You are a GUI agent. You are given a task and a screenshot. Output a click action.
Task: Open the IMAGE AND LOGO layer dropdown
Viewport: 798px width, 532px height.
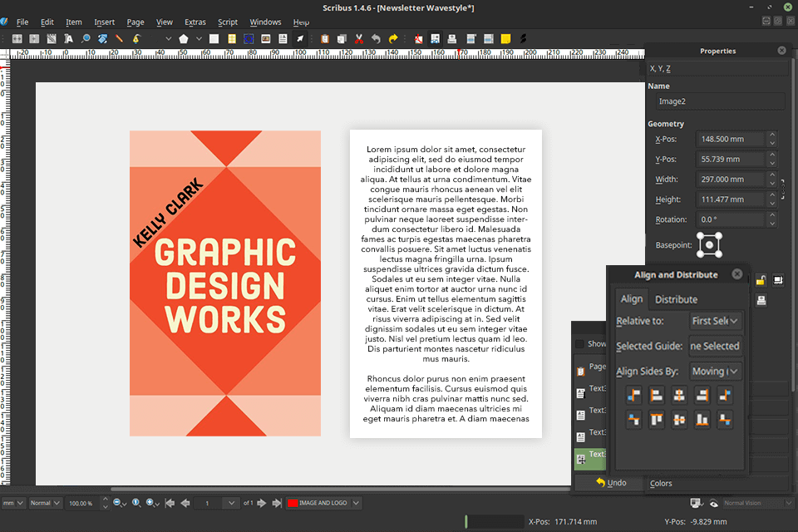pyautogui.click(x=323, y=503)
